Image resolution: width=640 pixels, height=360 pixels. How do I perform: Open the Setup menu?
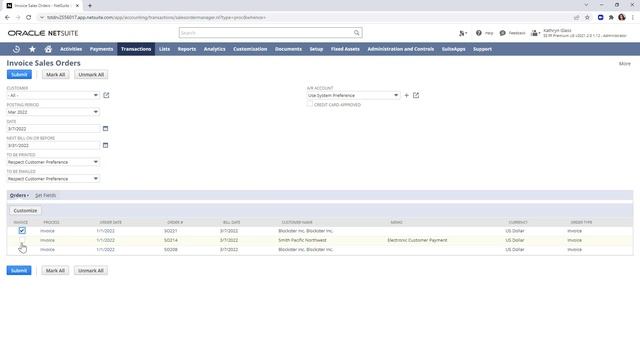pyautogui.click(x=316, y=49)
